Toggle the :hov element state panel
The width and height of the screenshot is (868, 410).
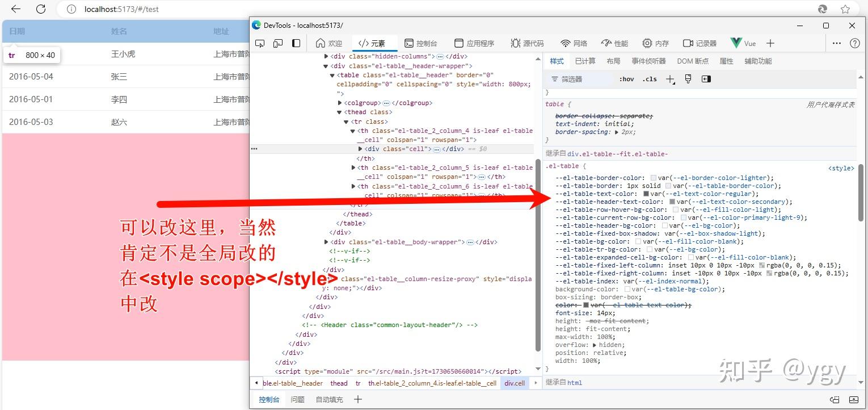point(626,79)
